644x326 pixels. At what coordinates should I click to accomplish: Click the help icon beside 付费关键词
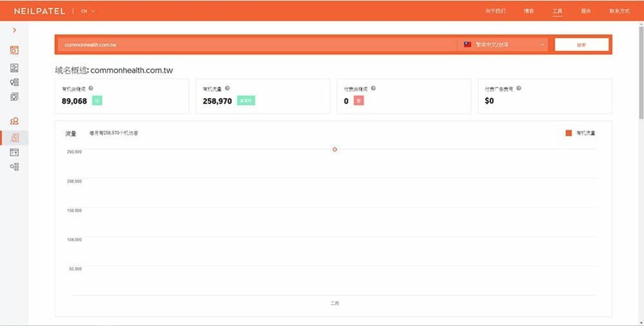[x=373, y=88]
